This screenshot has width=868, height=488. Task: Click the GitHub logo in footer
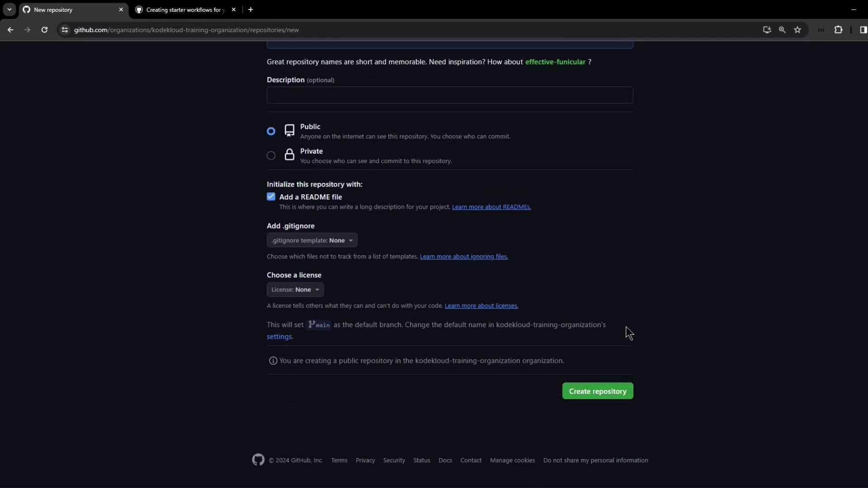coord(258,460)
